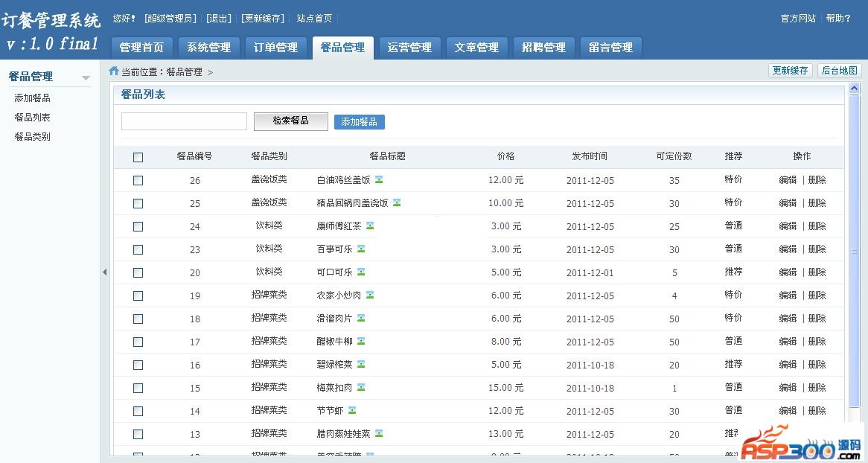Click picture icon beside 节节虾
The image size is (868, 463).
click(352, 410)
